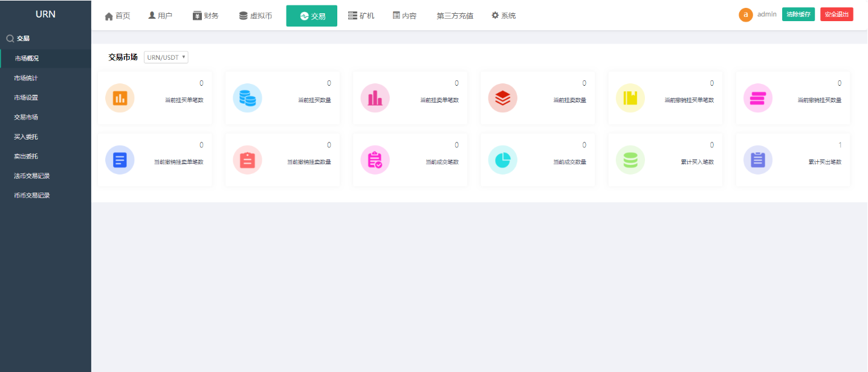Go to 首页 in the top navigation
The height and width of the screenshot is (372, 868).
pyautogui.click(x=117, y=16)
